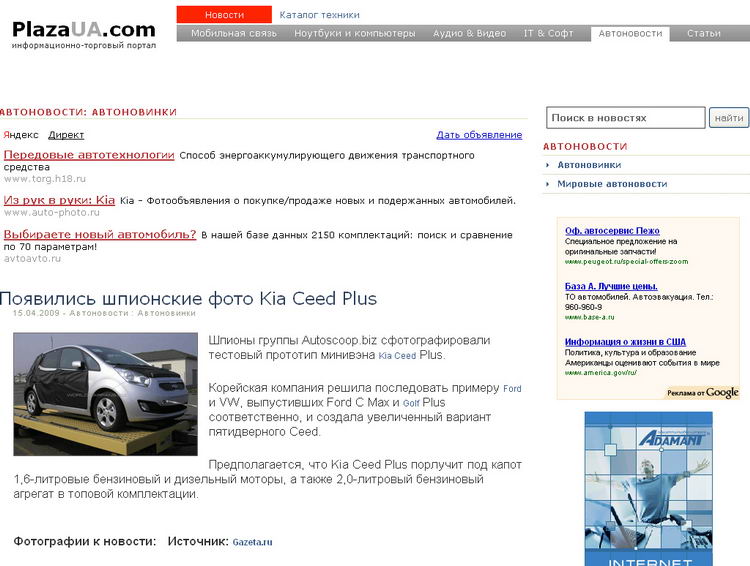Open Передовые автотехнологии ad link
This screenshot has height=566, width=750.
(x=89, y=155)
